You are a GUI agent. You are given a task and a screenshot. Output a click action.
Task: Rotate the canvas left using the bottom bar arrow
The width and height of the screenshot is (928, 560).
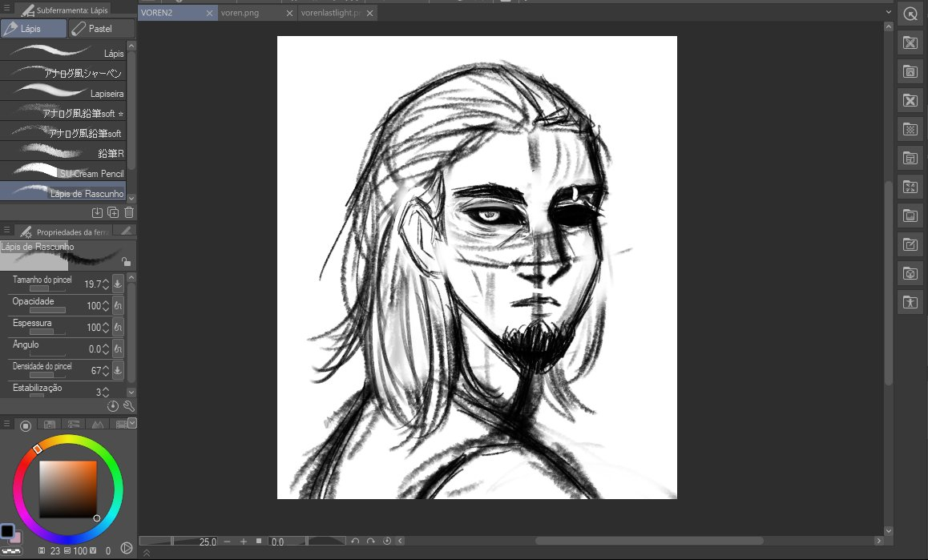pyautogui.click(x=355, y=542)
